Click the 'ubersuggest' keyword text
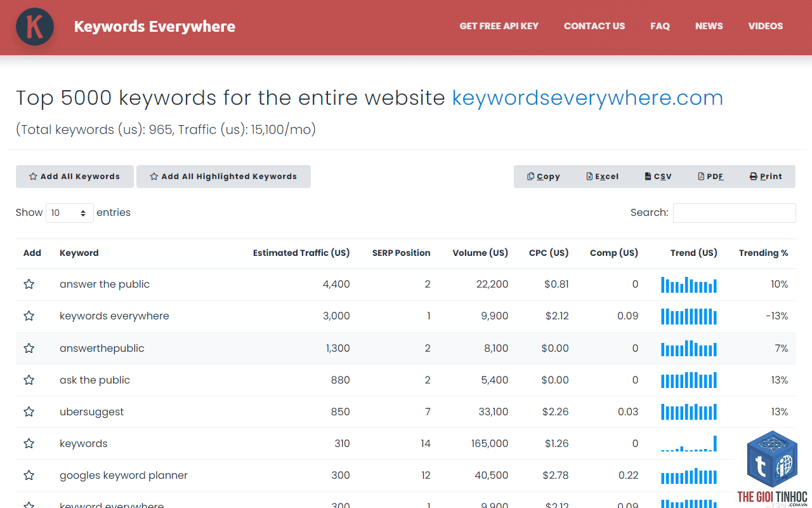This screenshot has width=812, height=508. pyautogui.click(x=92, y=411)
